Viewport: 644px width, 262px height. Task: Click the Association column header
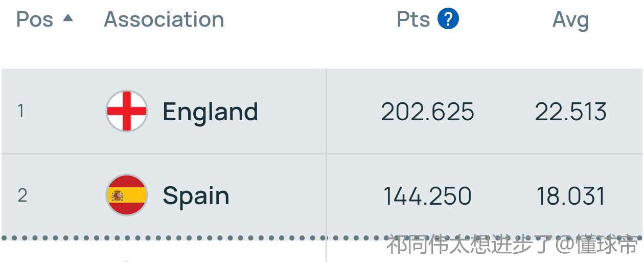pyautogui.click(x=164, y=19)
